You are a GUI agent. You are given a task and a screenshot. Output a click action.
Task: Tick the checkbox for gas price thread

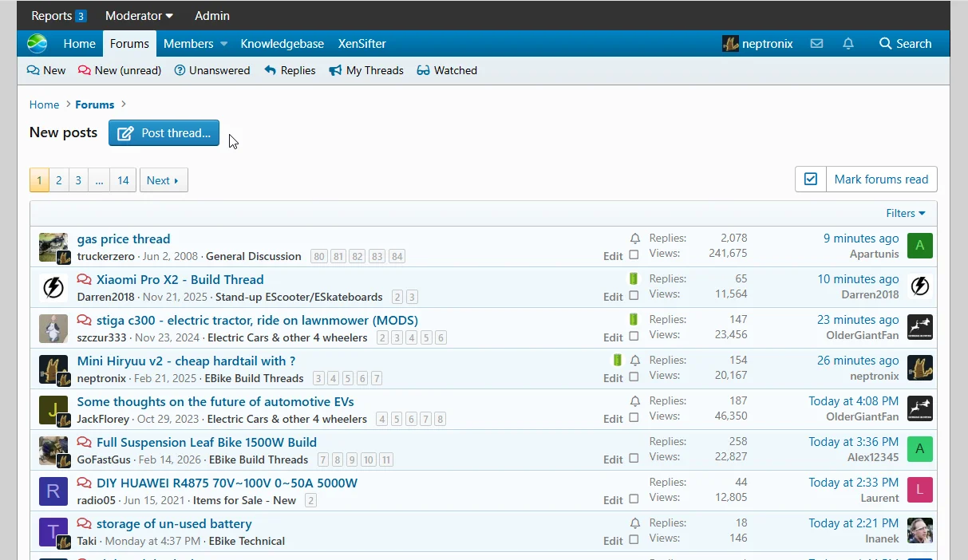tap(634, 255)
